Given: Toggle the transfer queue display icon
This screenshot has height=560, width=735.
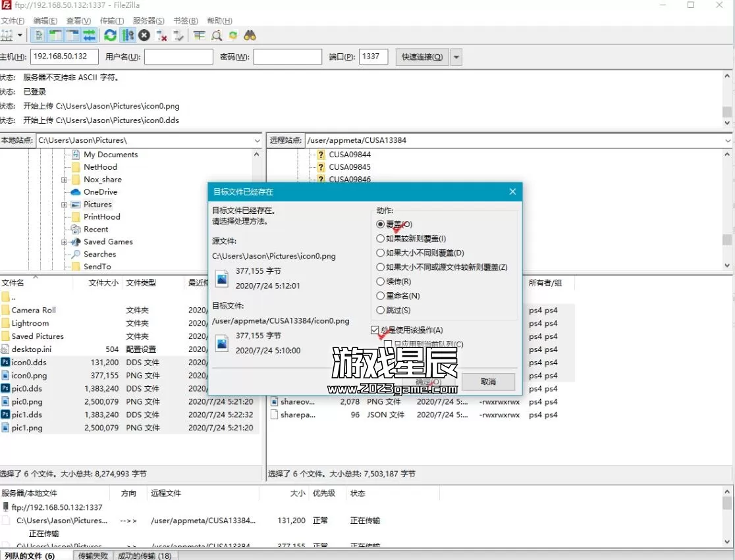Looking at the screenshot, I should (x=89, y=36).
